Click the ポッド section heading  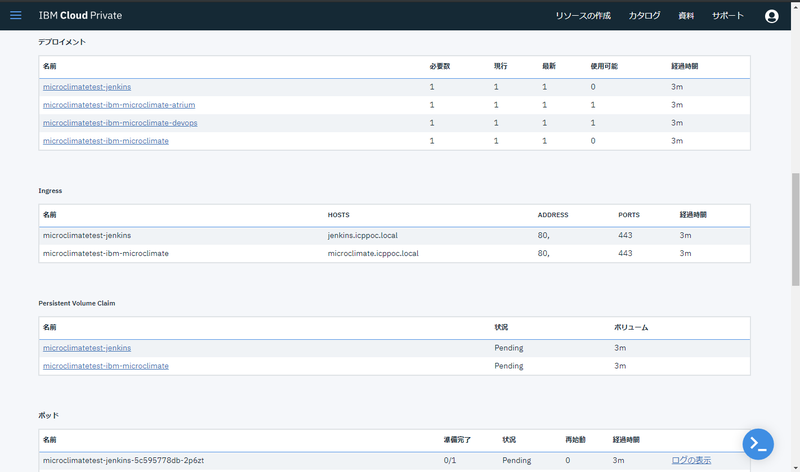click(48, 415)
